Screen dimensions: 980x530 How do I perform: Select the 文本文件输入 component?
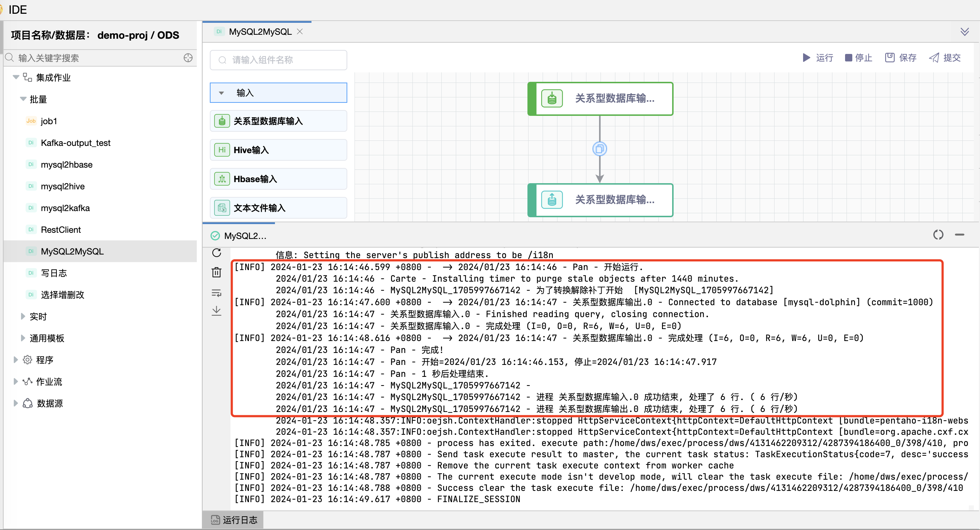[278, 207]
